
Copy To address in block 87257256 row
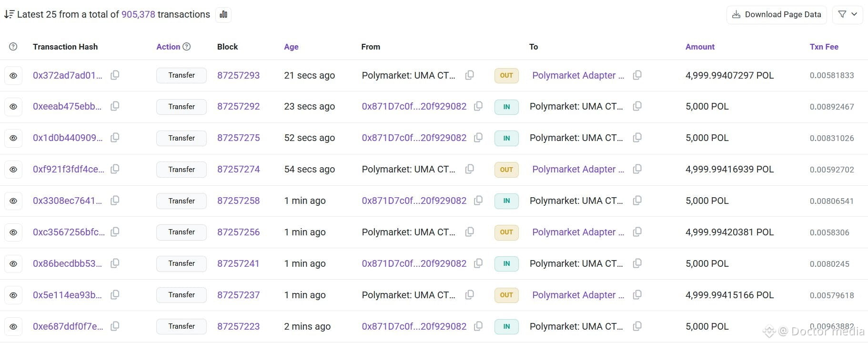[x=637, y=232]
